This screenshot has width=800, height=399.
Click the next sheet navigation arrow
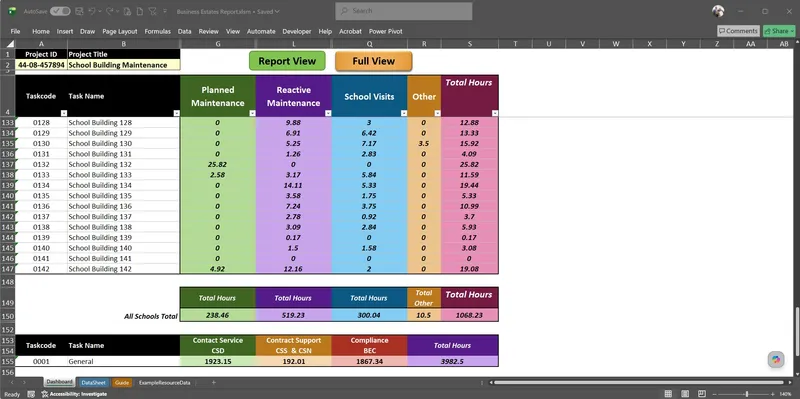point(23,382)
